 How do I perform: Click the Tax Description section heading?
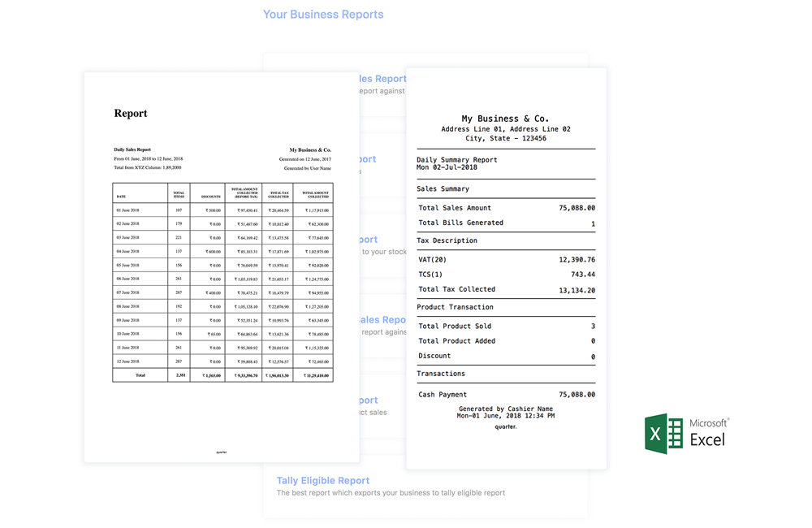pyautogui.click(x=447, y=240)
